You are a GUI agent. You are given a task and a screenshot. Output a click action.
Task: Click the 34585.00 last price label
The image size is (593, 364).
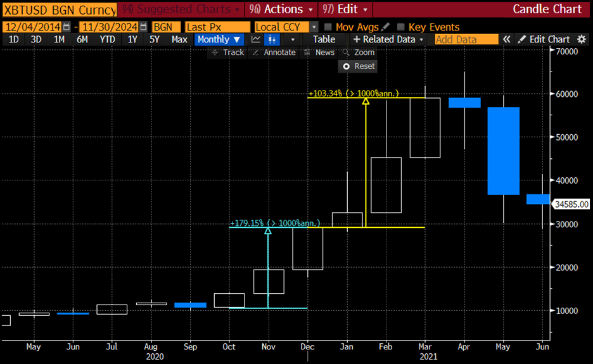(x=572, y=204)
